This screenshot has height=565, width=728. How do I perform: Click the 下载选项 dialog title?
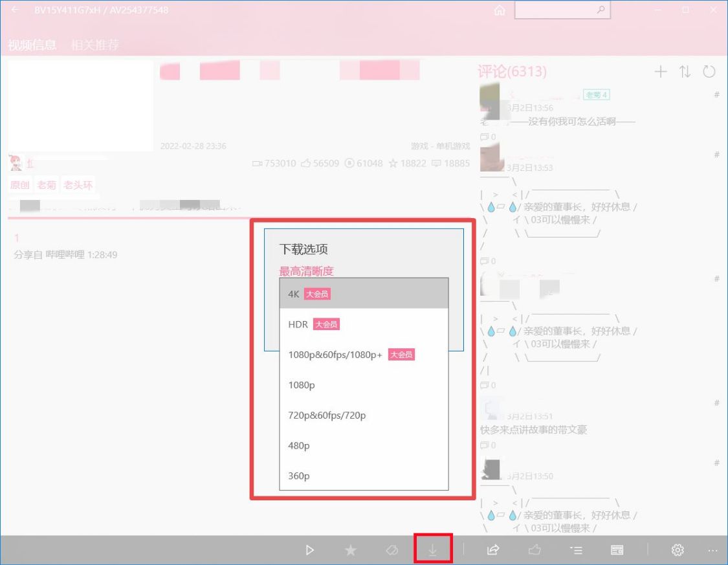(x=303, y=249)
